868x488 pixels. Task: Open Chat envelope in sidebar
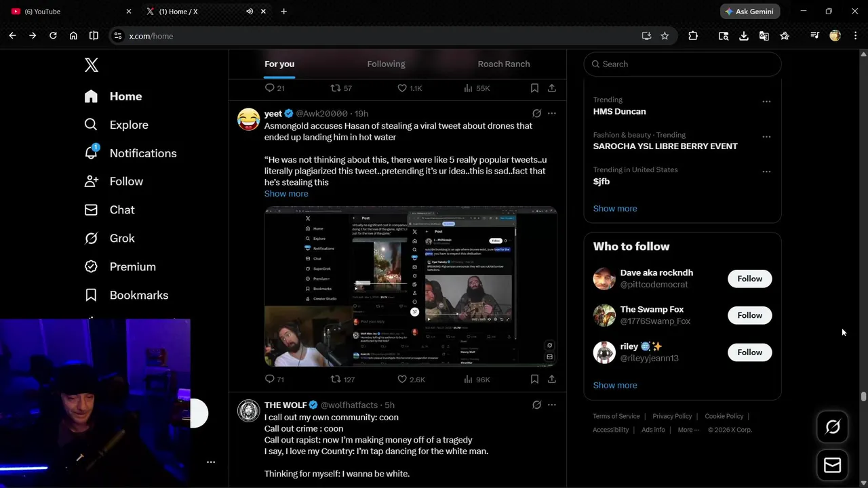click(x=91, y=209)
